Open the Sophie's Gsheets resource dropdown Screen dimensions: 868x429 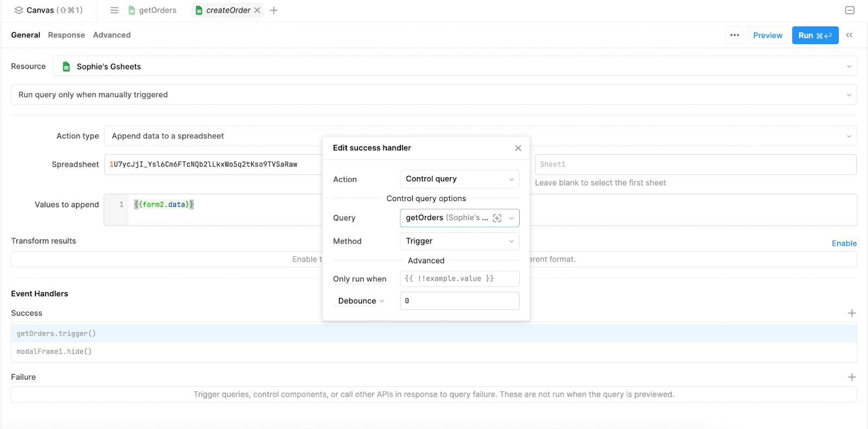pos(455,66)
